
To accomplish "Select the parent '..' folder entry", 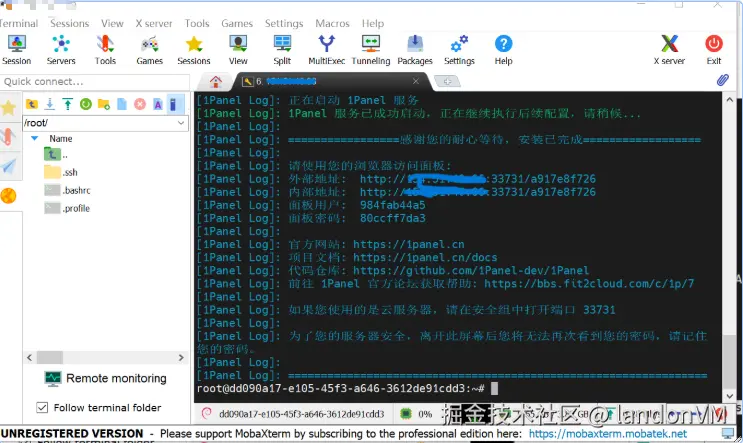I will 56,154.
